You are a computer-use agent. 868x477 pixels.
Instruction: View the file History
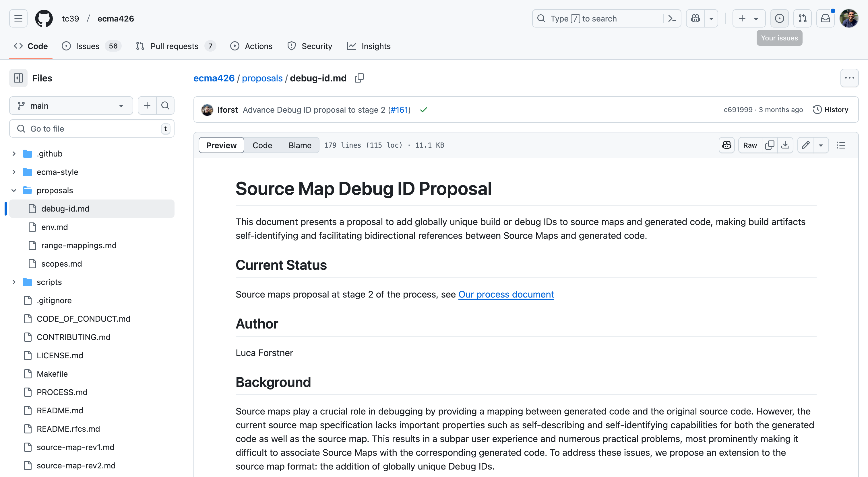pyautogui.click(x=831, y=110)
